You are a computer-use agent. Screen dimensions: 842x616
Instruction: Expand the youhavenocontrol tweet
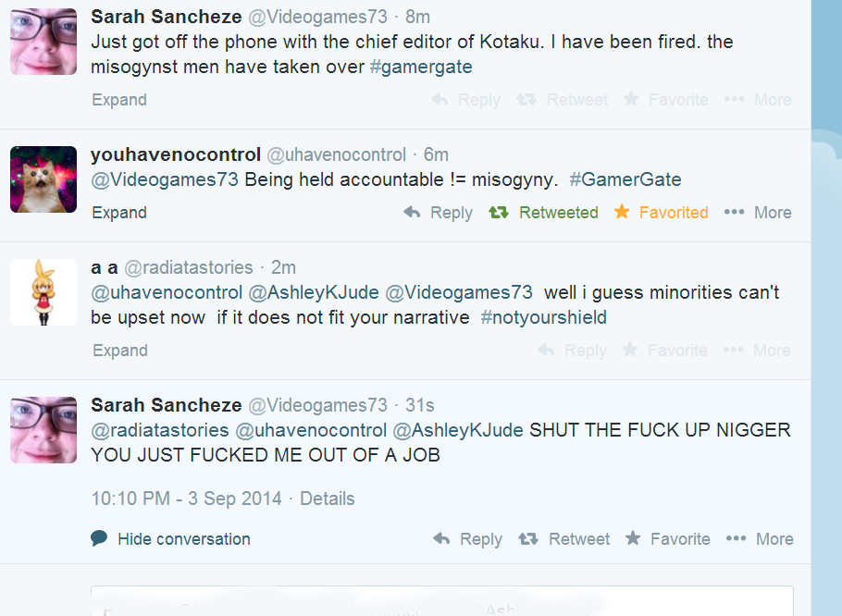click(119, 213)
